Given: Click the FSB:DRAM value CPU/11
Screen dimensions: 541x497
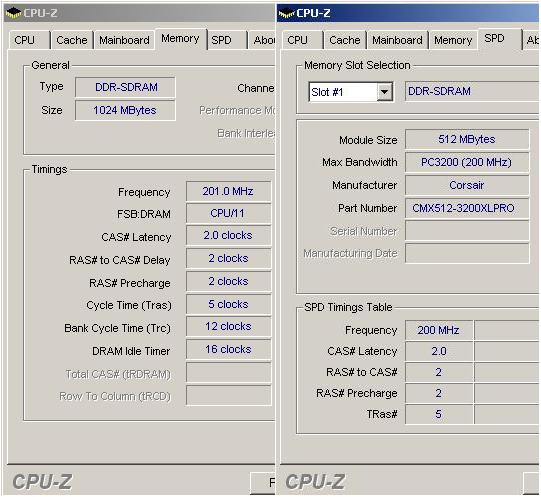Looking at the screenshot, I should point(228,213).
